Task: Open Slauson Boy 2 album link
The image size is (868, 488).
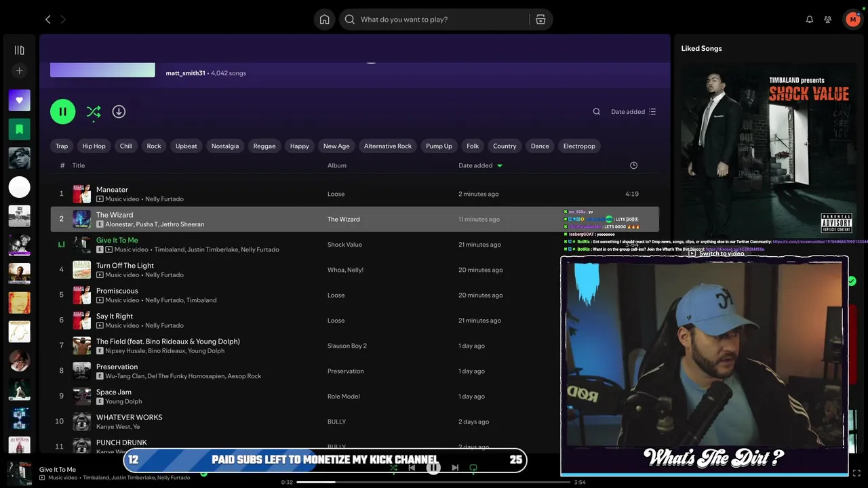Action: pyautogui.click(x=347, y=346)
